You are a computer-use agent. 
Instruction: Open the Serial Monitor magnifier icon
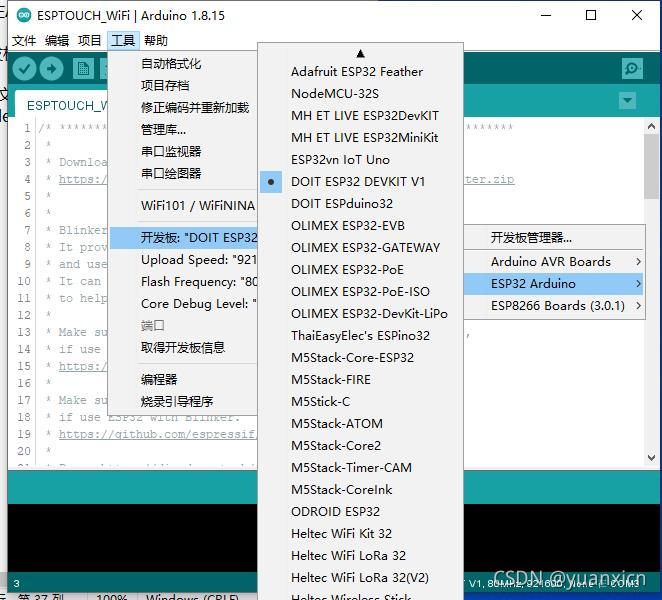[x=632, y=68]
